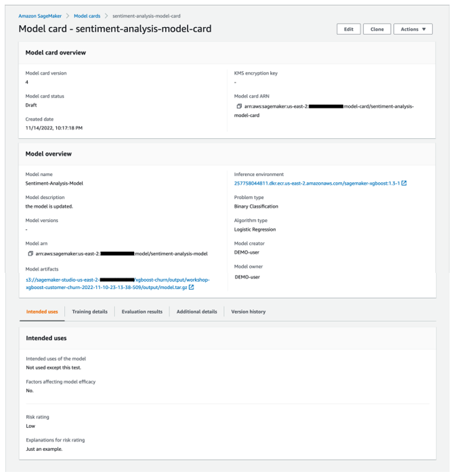Click 'Not used except this test.' text
Image resolution: width=455 pixels, height=476 pixels.
(53, 368)
